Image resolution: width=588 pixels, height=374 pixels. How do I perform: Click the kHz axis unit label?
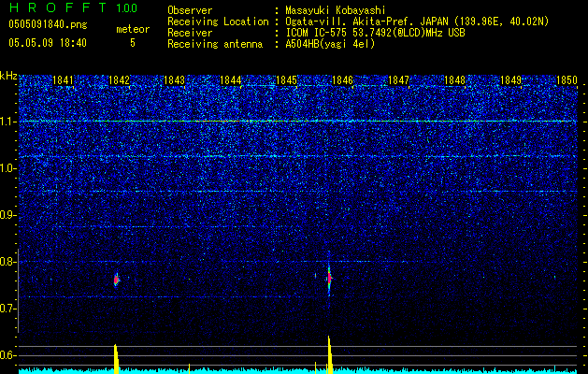(x=8, y=76)
